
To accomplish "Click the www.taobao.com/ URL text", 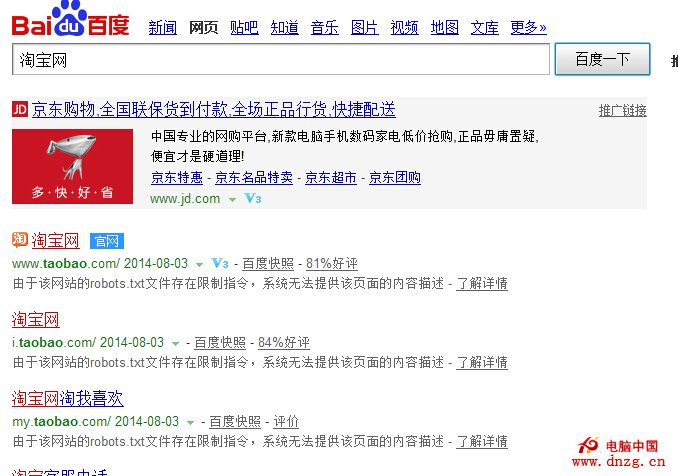I will click(x=66, y=263).
